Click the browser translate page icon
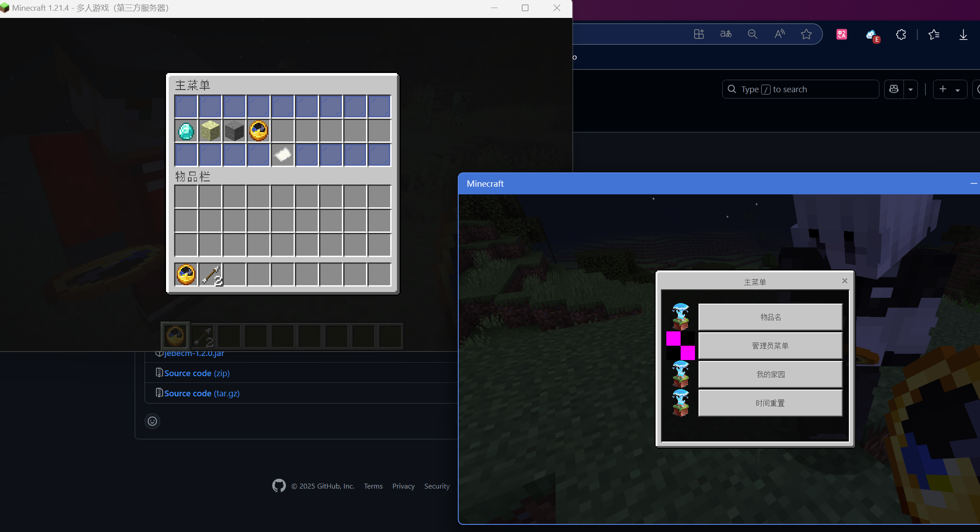Image resolution: width=980 pixels, height=532 pixels. pyautogui.click(x=726, y=34)
